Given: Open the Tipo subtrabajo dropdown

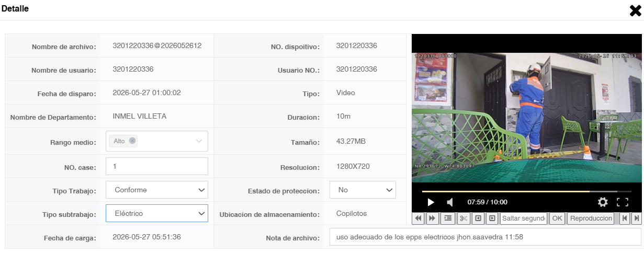Looking at the screenshot, I should (157, 213).
